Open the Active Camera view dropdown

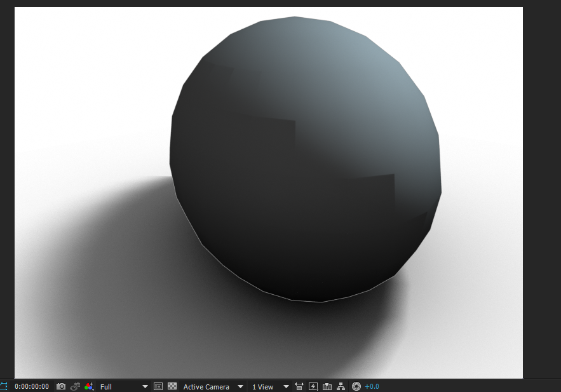tap(213, 387)
